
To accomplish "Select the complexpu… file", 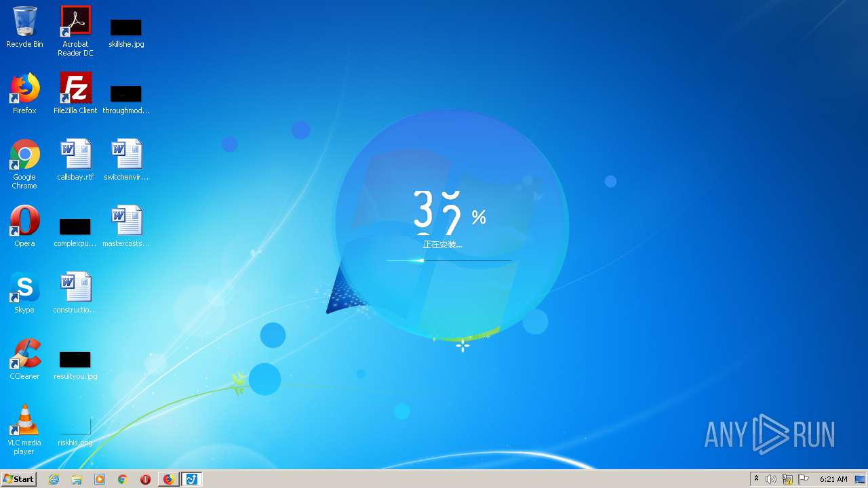I will click(75, 232).
